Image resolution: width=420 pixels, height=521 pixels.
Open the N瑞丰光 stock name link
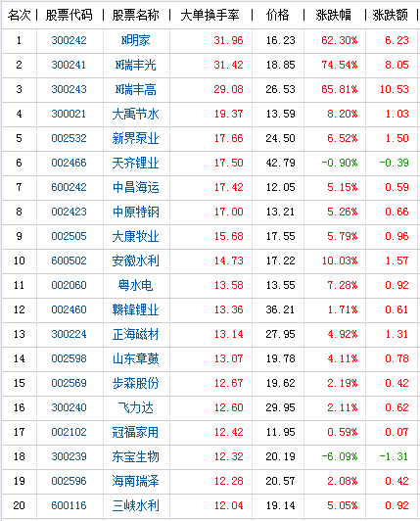point(135,65)
